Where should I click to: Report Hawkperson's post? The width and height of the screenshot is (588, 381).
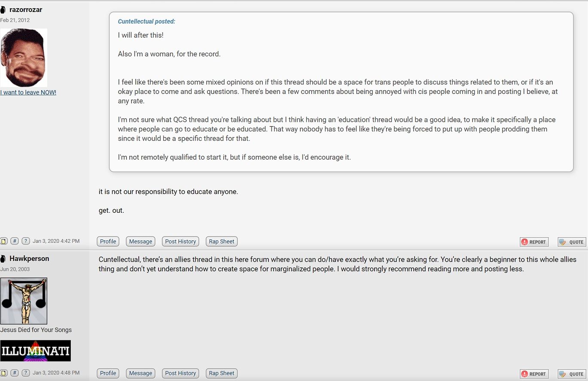pyautogui.click(x=534, y=374)
